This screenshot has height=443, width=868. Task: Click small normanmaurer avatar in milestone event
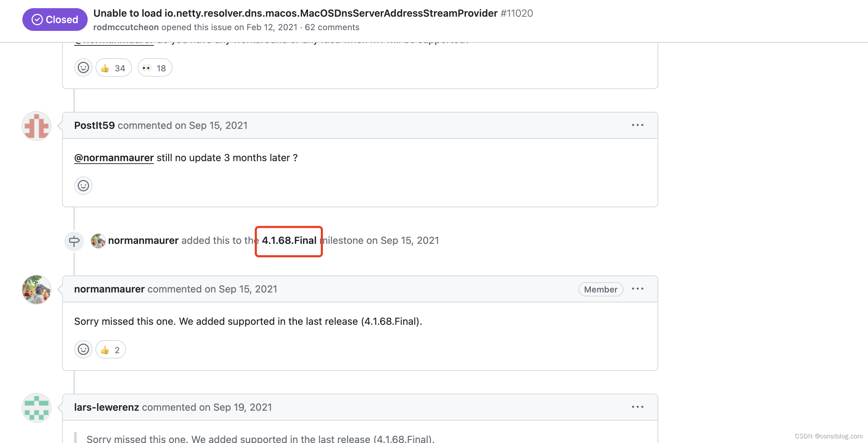(98, 241)
